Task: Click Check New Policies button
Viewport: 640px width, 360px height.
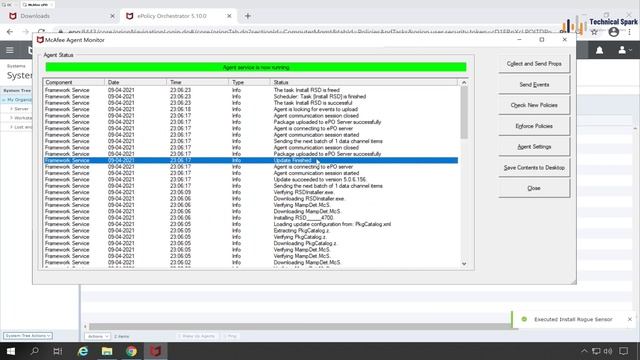Action: coord(534,105)
